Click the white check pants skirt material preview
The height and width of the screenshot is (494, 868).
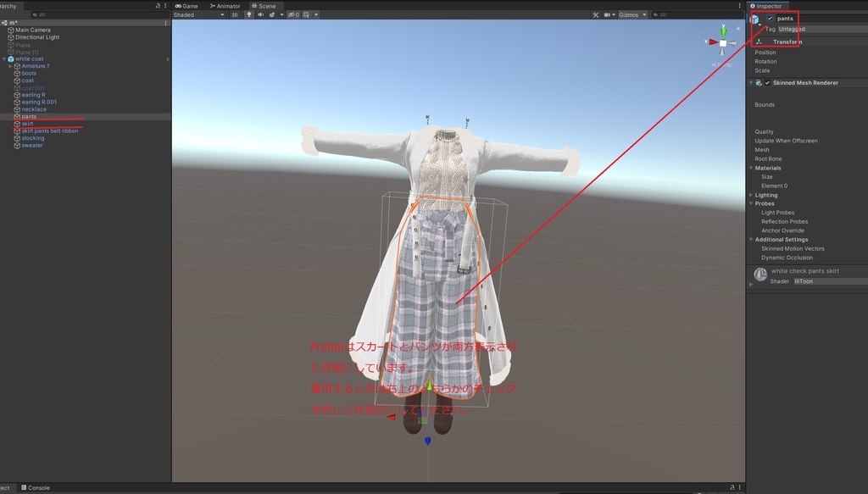(x=760, y=274)
